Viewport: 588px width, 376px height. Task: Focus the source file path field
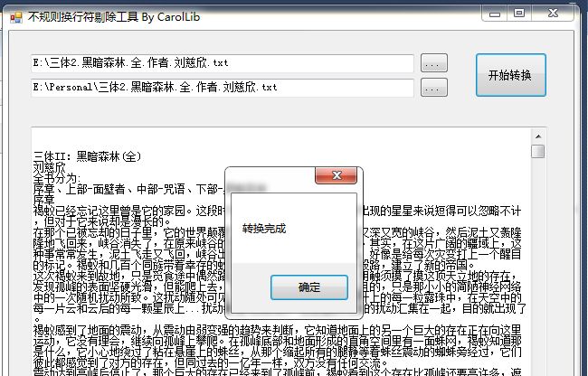click(x=223, y=63)
